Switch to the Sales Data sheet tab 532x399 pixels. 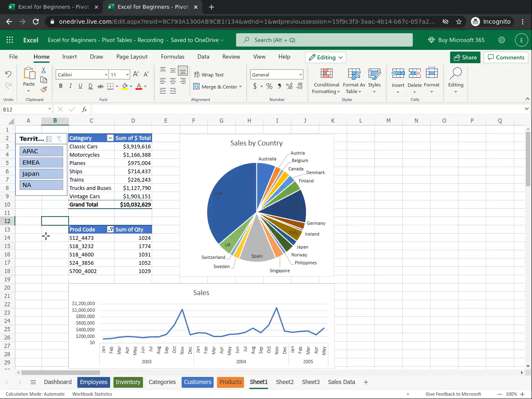click(x=341, y=382)
